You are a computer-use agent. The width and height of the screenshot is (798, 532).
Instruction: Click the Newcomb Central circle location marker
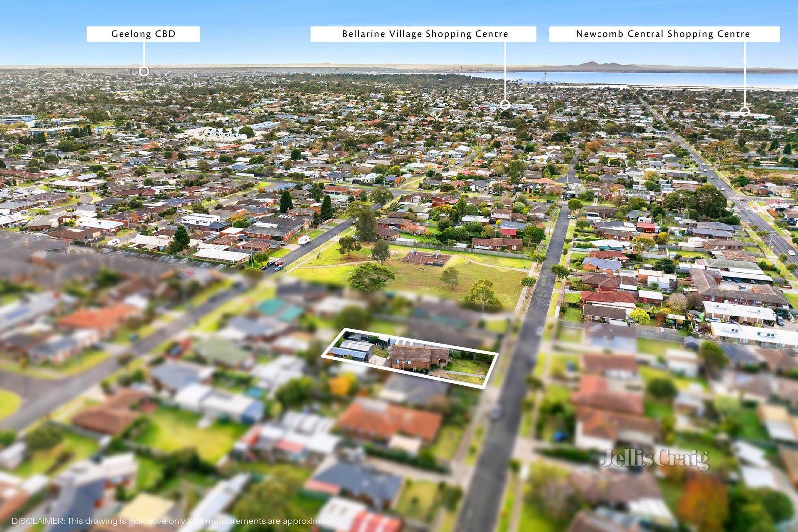click(744, 112)
